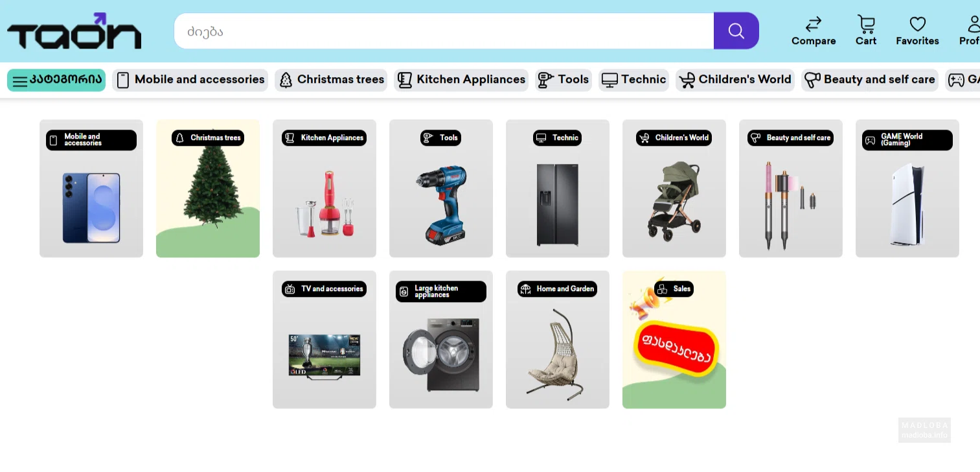Open Favorites heart icon
Viewport: 980px width, 472px height.
[917, 25]
